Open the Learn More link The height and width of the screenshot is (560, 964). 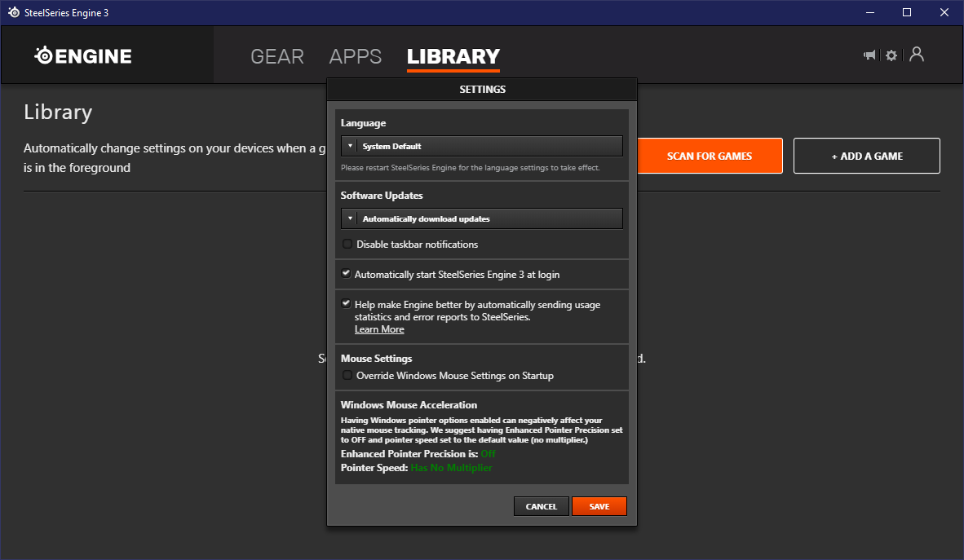pos(379,329)
